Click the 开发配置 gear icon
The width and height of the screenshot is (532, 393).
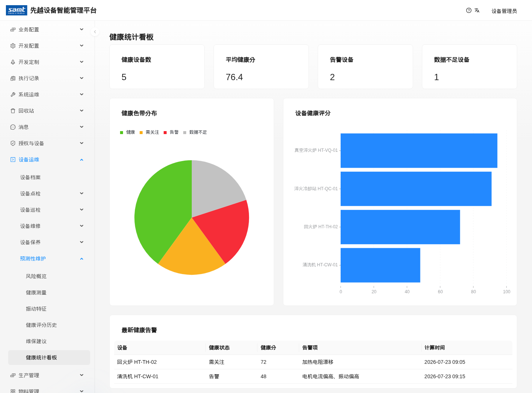click(x=13, y=46)
